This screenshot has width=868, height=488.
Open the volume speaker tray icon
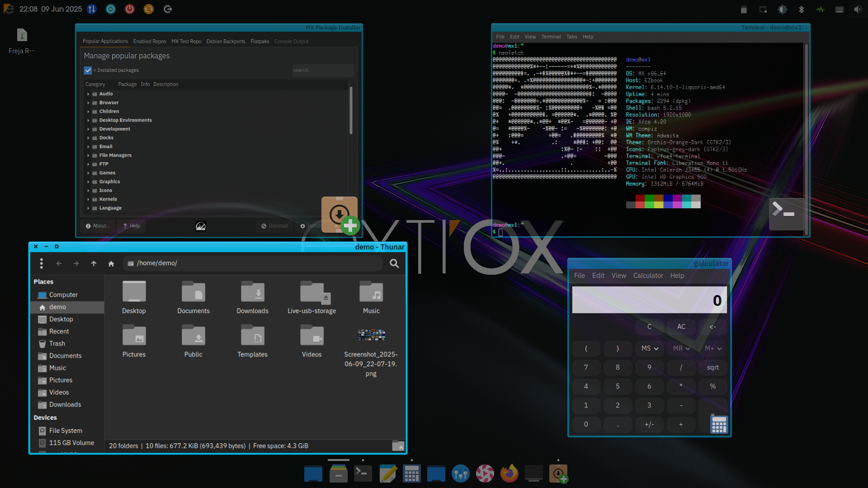[858, 9]
